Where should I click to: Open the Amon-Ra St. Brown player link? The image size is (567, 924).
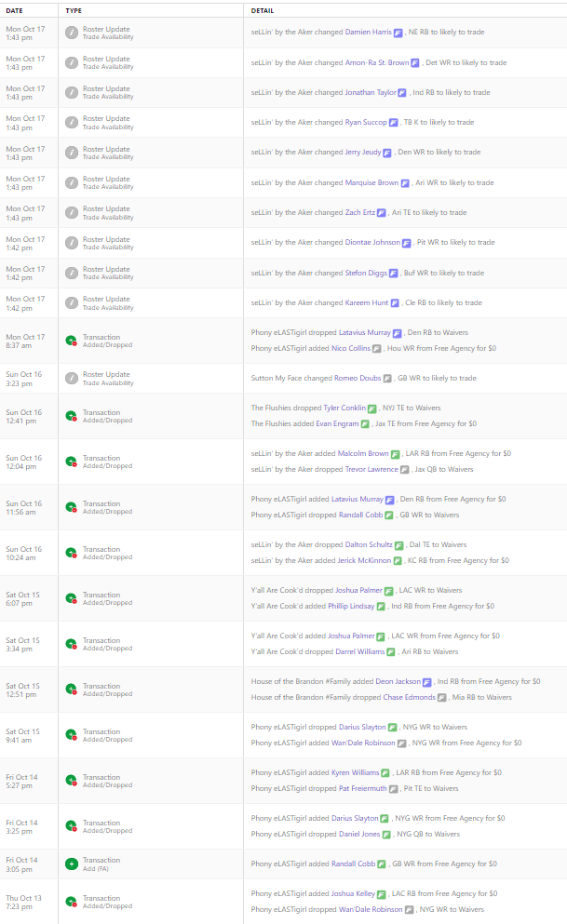[x=377, y=62]
